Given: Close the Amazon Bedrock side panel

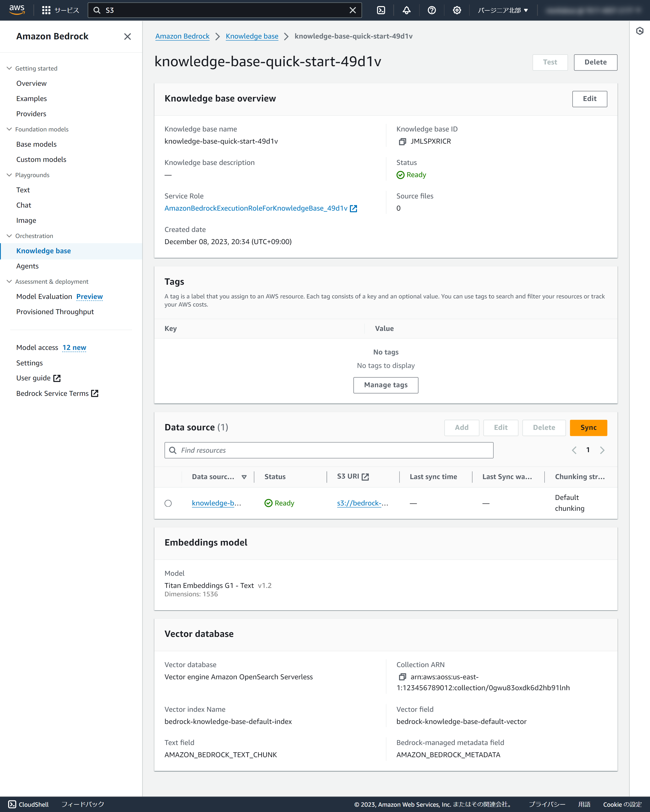Looking at the screenshot, I should point(127,37).
